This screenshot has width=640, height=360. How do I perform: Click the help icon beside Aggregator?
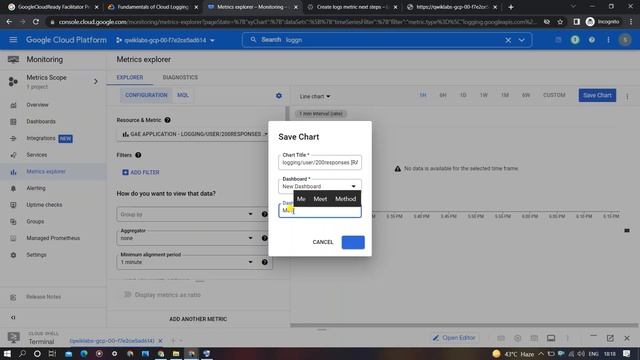click(x=264, y=238)
